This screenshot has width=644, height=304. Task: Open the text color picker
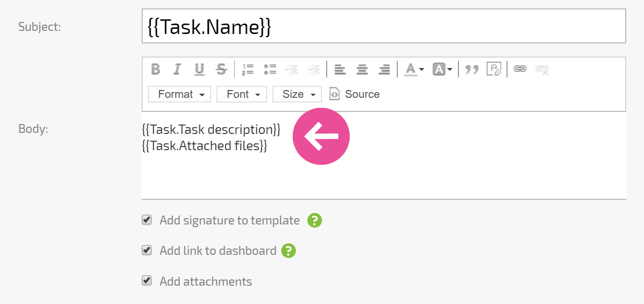pyautogui.click(x=414, y=69)
